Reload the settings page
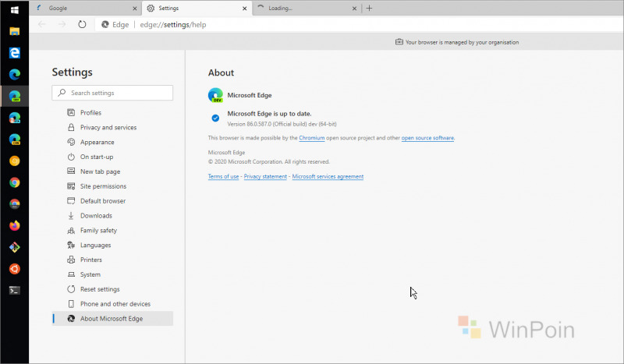 [82, 25]
